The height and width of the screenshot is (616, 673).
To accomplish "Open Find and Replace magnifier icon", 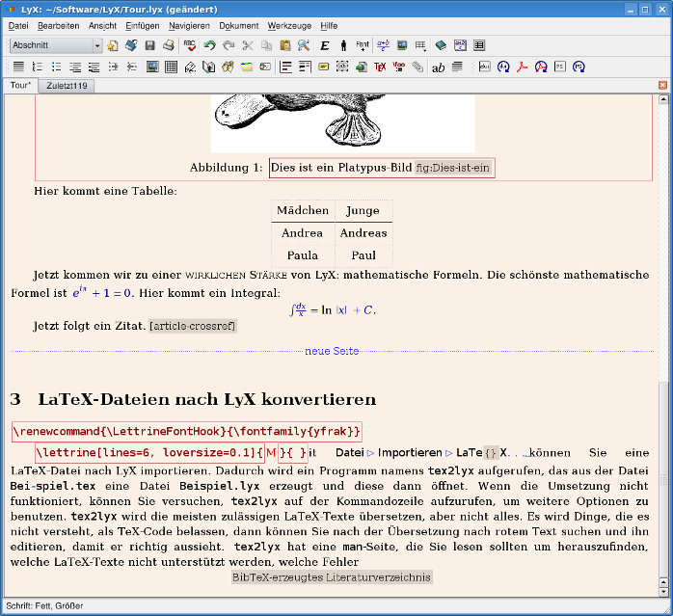I will [304, 45].
